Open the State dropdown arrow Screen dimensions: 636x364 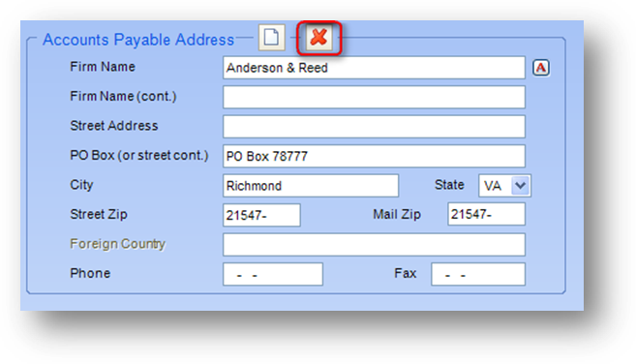(520, 186)
